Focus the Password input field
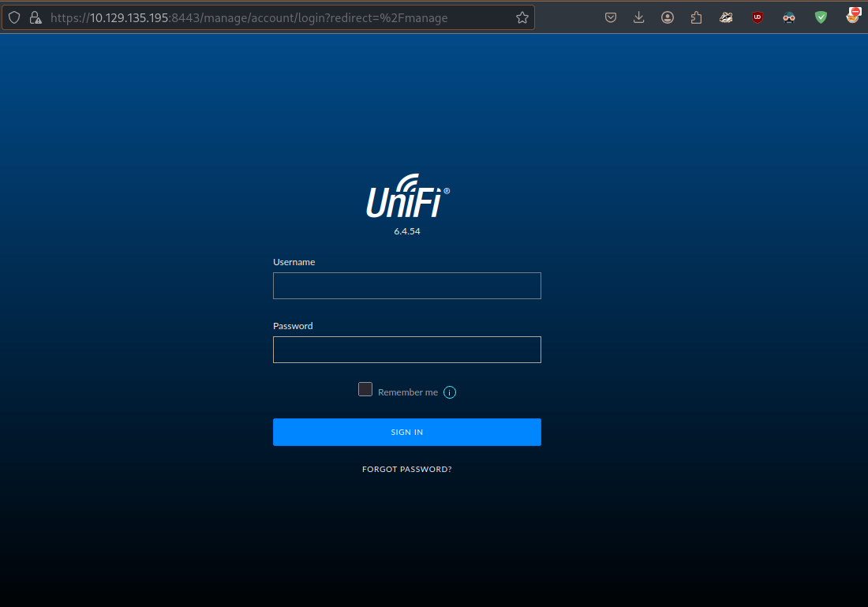 407,350
